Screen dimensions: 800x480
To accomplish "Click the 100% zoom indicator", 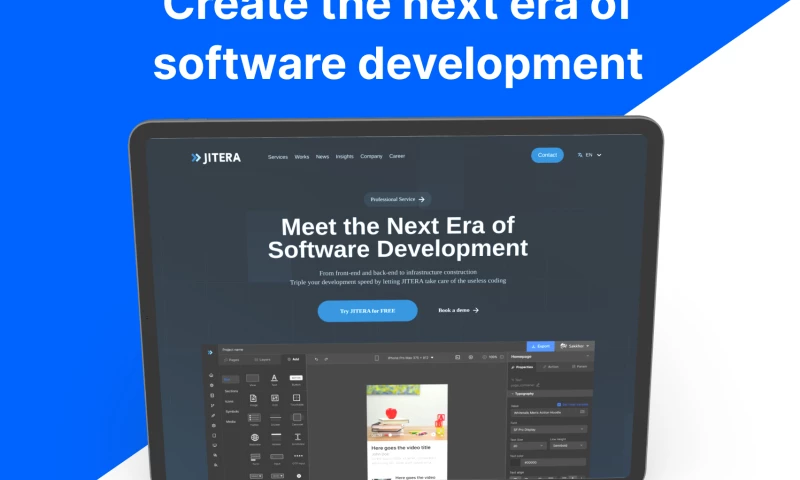I will click(x=493, y=357).
